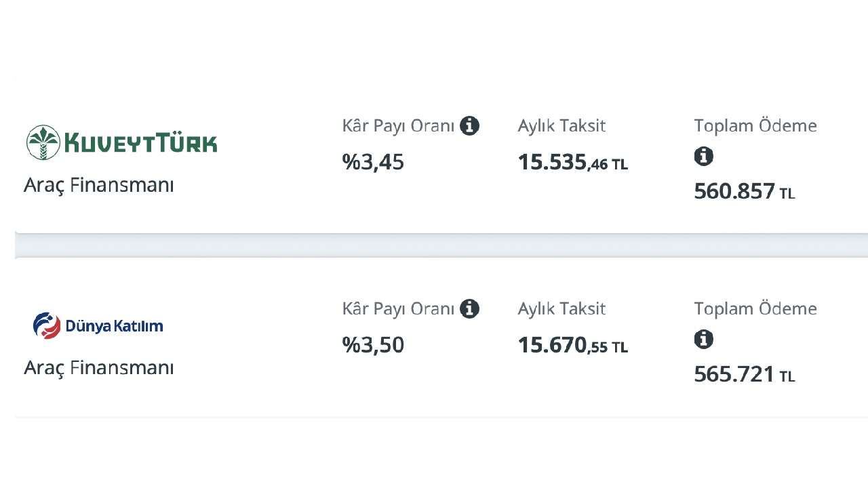Click the 560.857 TL total payment

pyautogui.click(x=745, y=191)
